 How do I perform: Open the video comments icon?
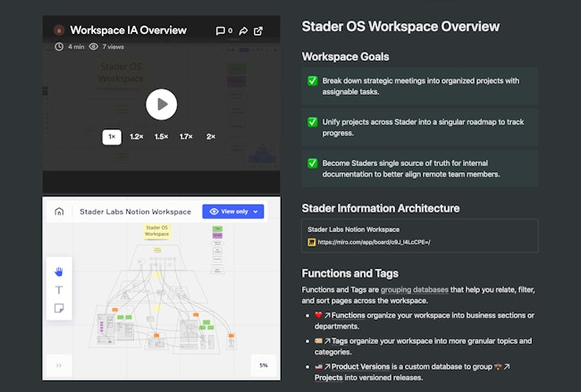click(x=221, y=30)
